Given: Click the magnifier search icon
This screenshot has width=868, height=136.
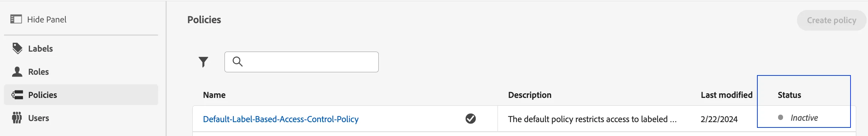Looking at the screenshot, I should pyautogui.click(x=238, y=62).
